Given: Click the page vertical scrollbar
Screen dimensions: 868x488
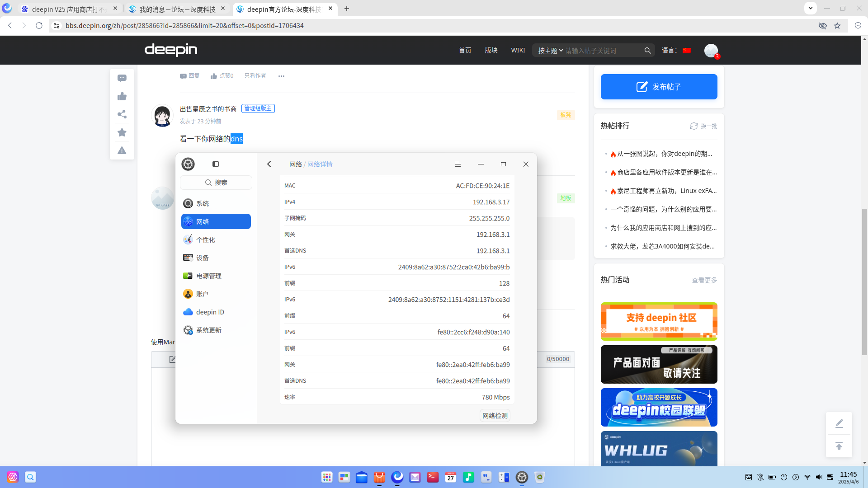Looking at the screenshot, I should (864, 281).
